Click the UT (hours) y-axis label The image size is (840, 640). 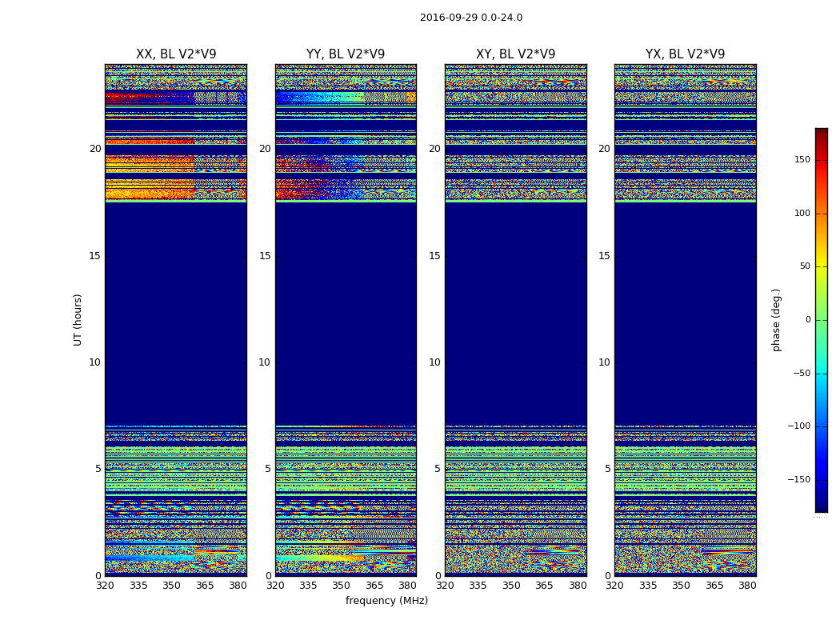tap(78, 319)
